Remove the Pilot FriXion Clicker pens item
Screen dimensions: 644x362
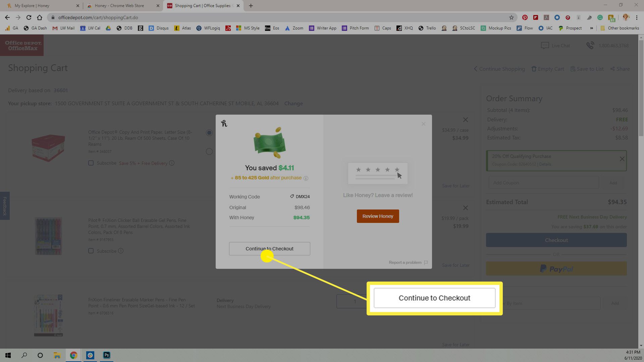coord(465,208)
